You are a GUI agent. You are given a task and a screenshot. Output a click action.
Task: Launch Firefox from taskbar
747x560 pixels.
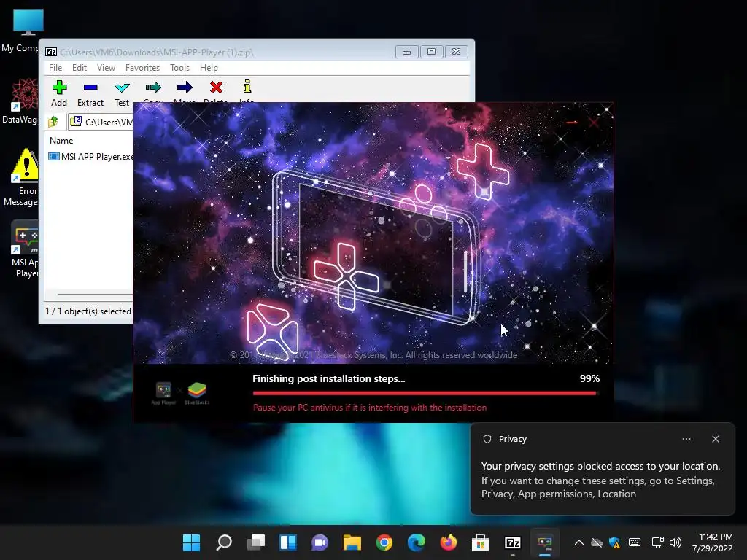pyautogui.click(x=449, y=542)
